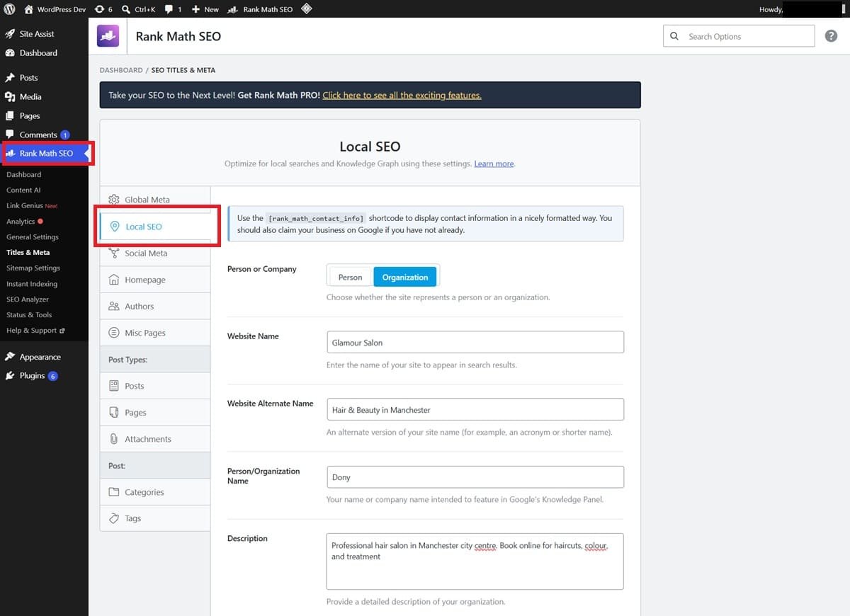Open the Learn more link under Local SEO
This screenshot has width=850, height=616.
[x=494, y=164]
